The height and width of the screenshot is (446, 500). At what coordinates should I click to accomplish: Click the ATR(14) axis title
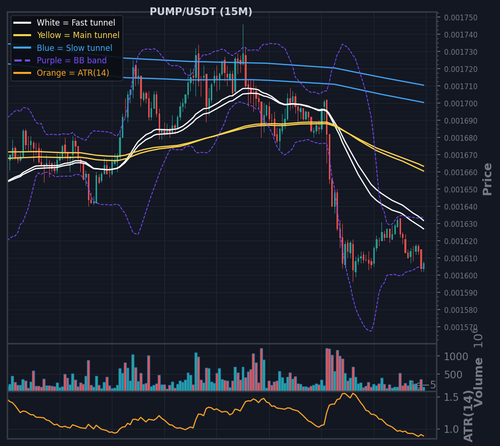(x=468, y=416)
